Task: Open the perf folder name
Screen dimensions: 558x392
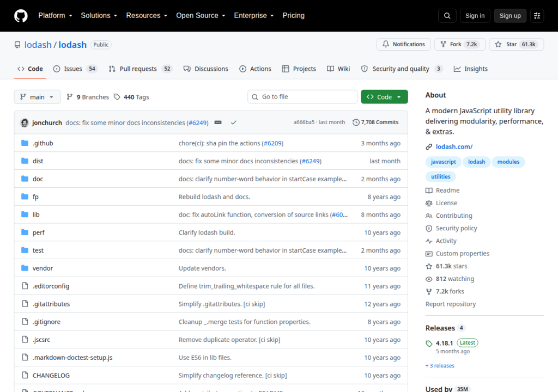Action: point(39,232)
